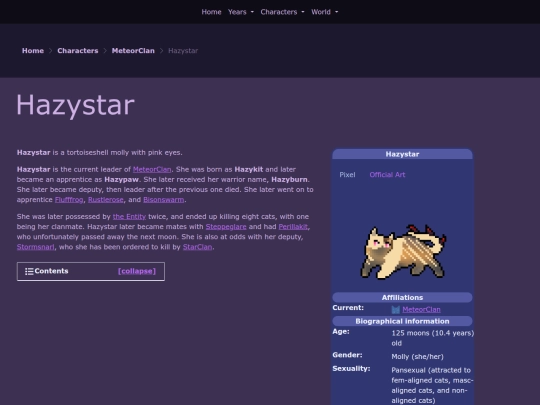The width and height of the screenshot is (540, 405).
Task: Open MeteorClan link under Affiliations
Action: click(x=421, y=310)
